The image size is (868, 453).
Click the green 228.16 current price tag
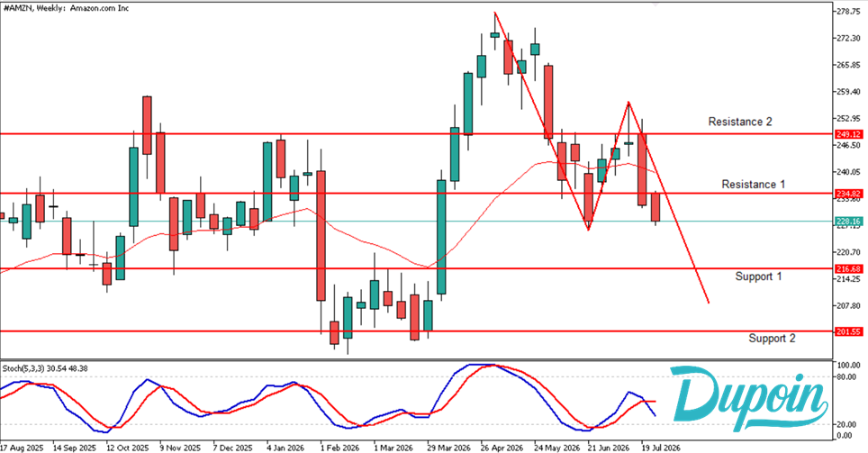848,222
